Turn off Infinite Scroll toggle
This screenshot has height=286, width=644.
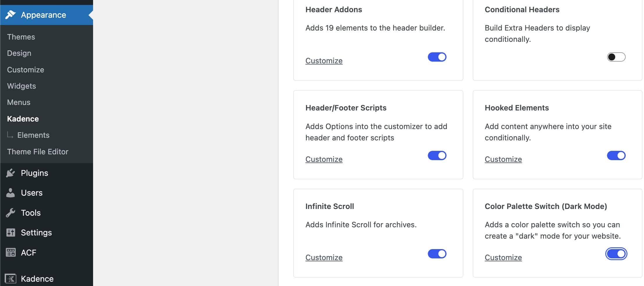(x=437, y=254)
